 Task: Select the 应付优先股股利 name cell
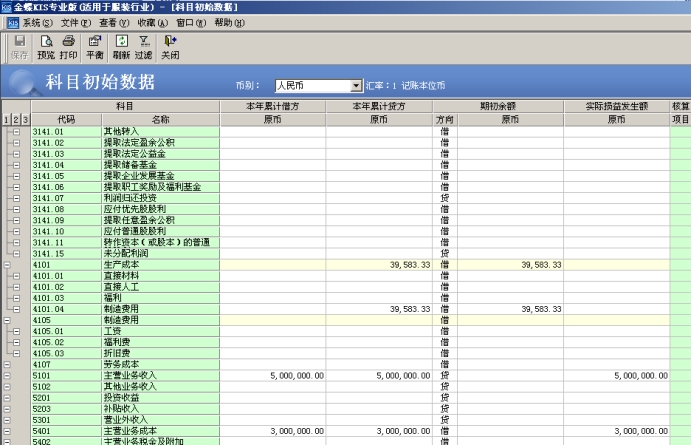coord(161,209)
